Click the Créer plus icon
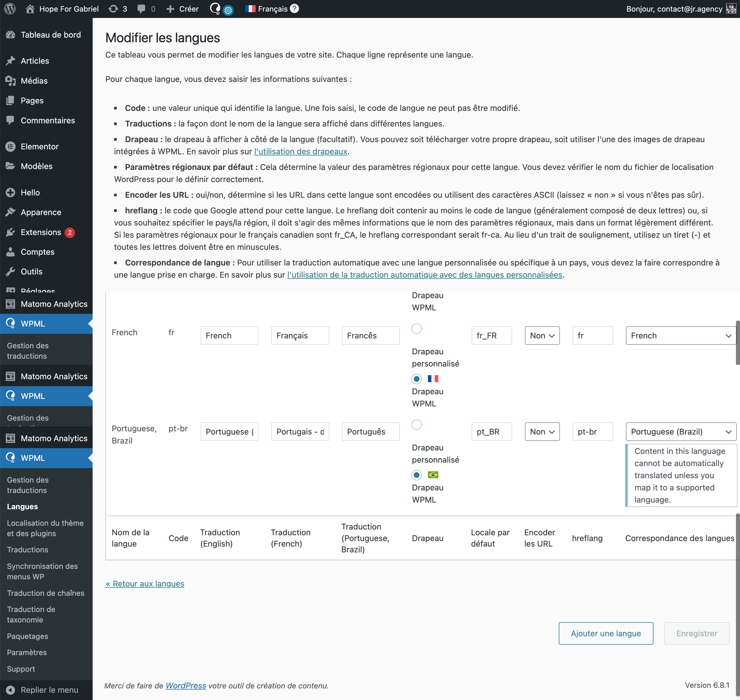 (170, 9)
